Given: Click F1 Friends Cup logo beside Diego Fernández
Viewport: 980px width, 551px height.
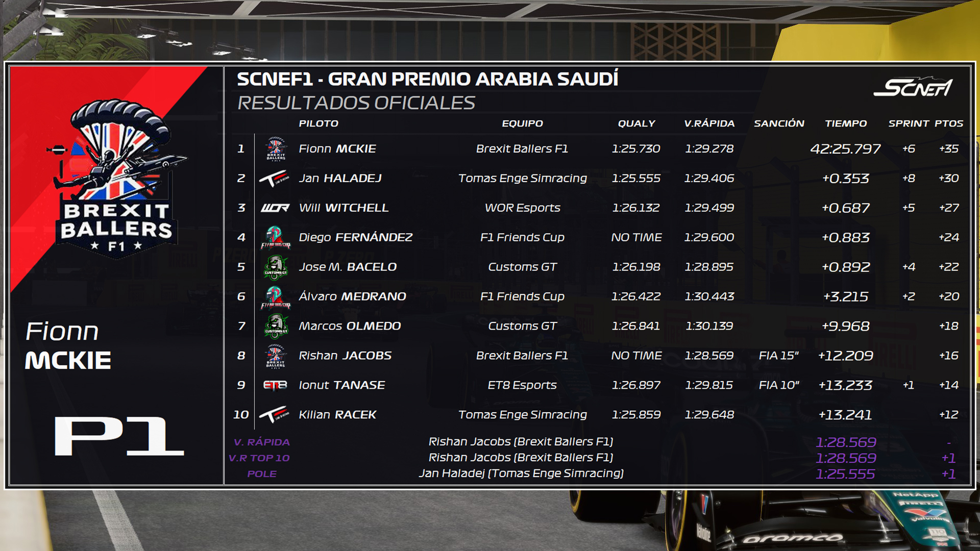Looking at the screenshot, I should click(276, 237).
